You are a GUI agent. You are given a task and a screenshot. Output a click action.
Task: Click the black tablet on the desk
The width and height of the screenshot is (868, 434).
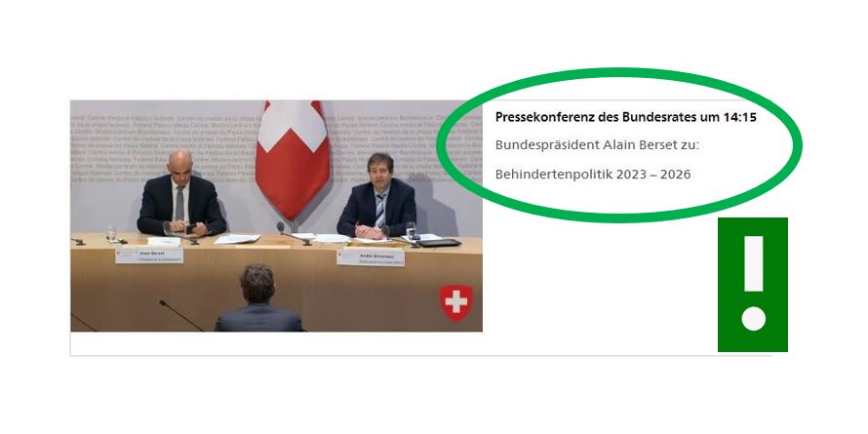(439, 243)
